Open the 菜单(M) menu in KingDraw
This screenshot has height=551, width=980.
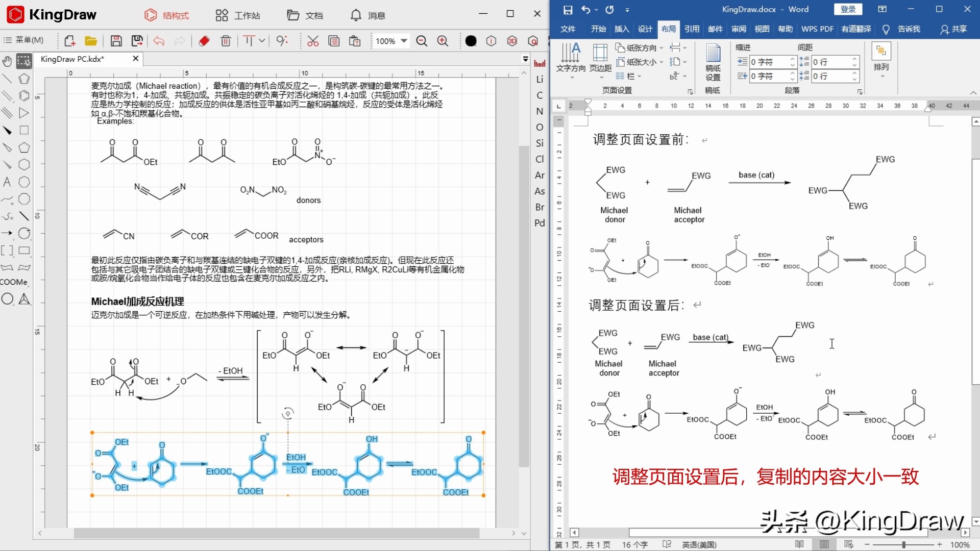pos(24,40)
